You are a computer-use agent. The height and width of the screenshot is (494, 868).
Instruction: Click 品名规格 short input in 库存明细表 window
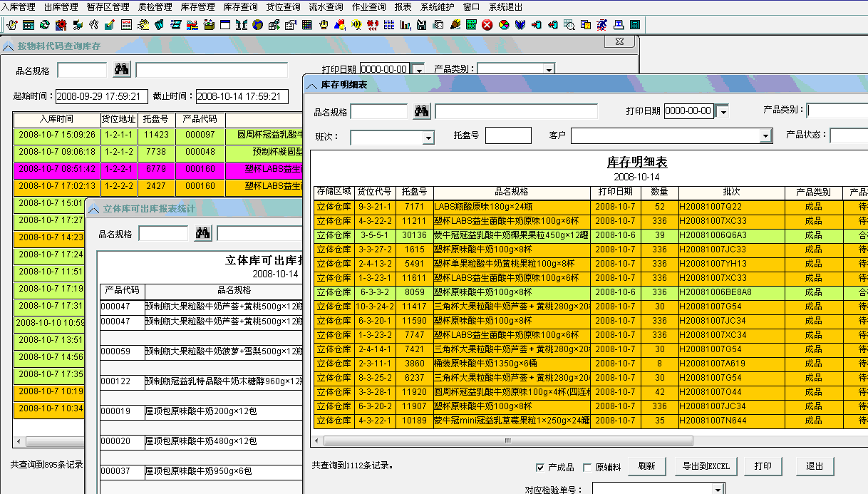click(x=379, y=111)
